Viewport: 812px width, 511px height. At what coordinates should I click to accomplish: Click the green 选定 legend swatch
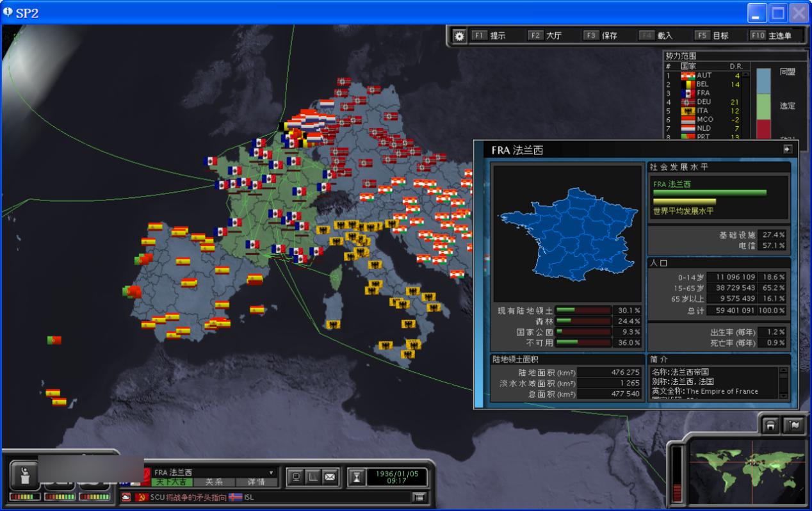tap(763, 106)
